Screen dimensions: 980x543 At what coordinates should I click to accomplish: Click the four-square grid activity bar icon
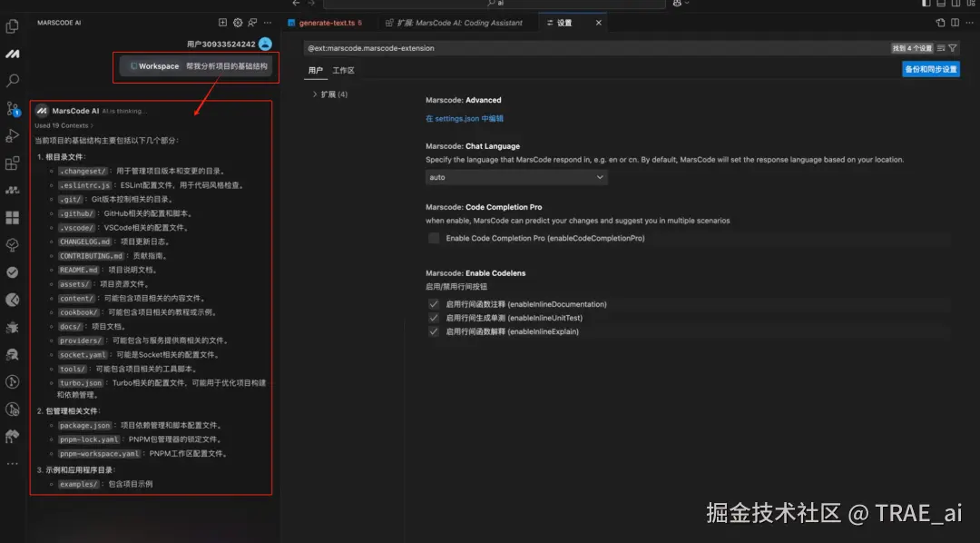pyautogui.click(x=12, y=218)
